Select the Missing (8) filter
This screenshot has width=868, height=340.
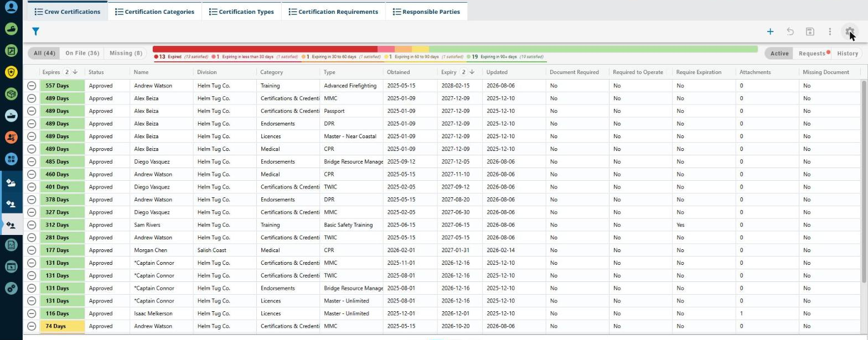126,53
